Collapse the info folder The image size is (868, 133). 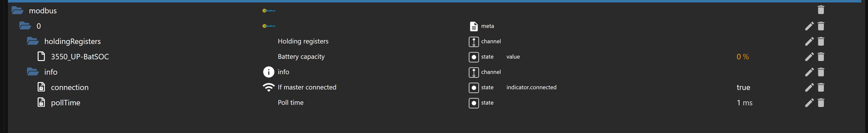tap(33, 72)
